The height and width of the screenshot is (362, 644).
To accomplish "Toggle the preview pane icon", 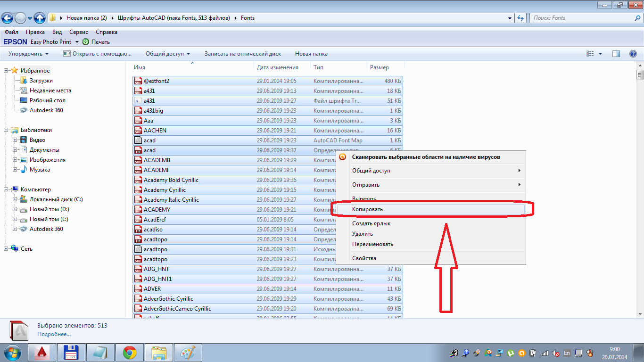I will [616, 54].
